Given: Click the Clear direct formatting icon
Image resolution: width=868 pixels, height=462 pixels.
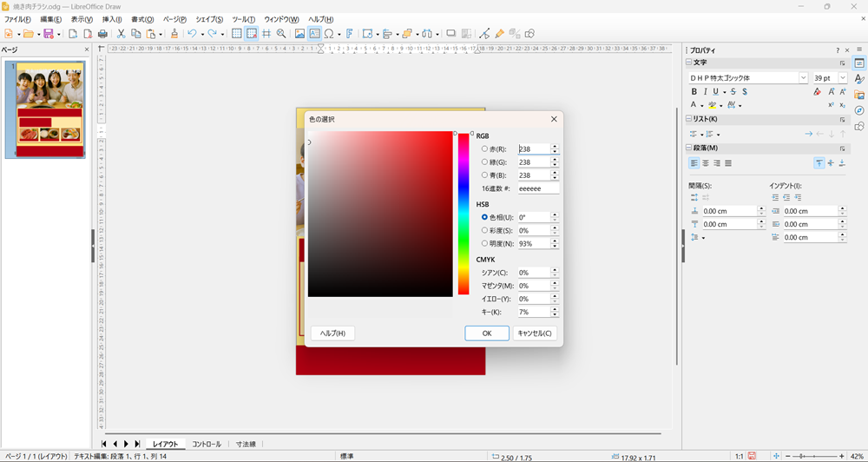Looking at the screenshot, I should pos(817,91).
